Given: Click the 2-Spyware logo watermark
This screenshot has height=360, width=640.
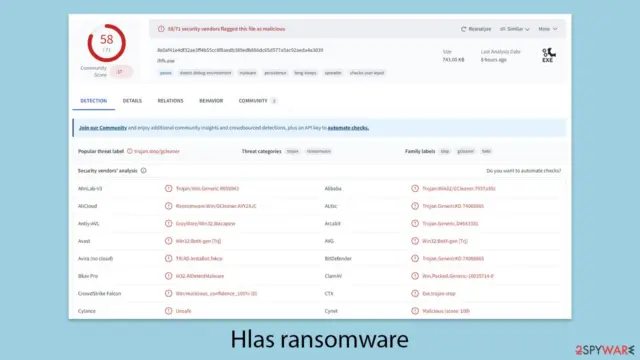Looking at the screenshot, I should (x=605, y=350).
